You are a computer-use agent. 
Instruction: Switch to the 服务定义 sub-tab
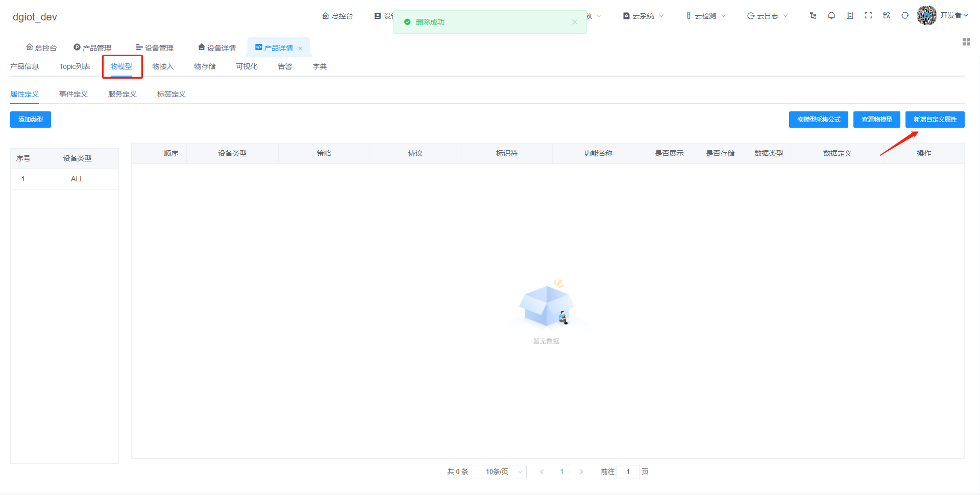click(x=122, y=94)
